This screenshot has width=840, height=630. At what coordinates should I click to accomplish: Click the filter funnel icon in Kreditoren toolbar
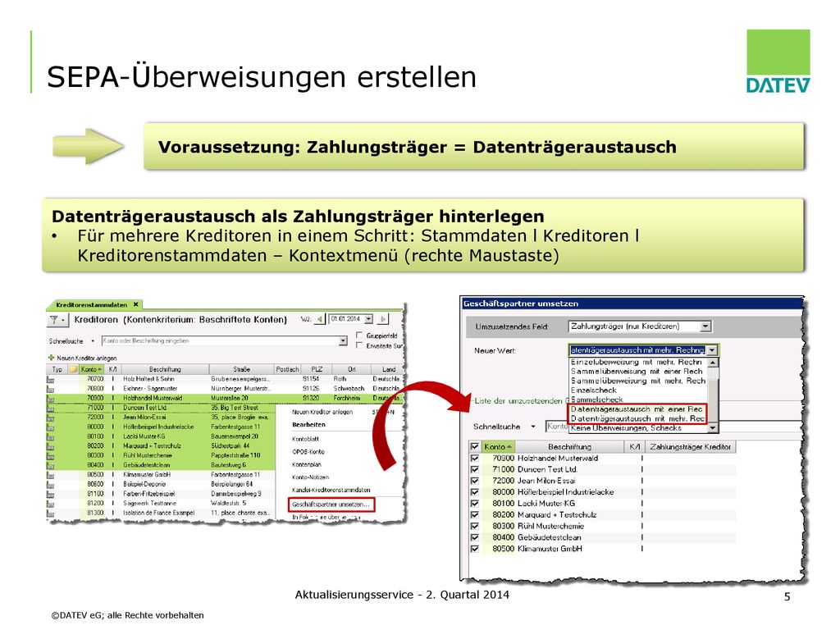pos(53,320)
